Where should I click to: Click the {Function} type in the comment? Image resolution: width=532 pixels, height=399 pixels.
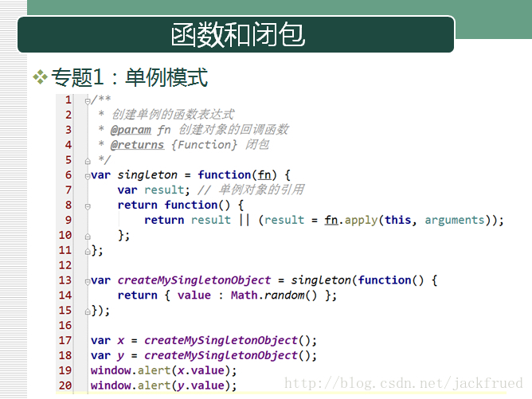(x=204, y=145)
